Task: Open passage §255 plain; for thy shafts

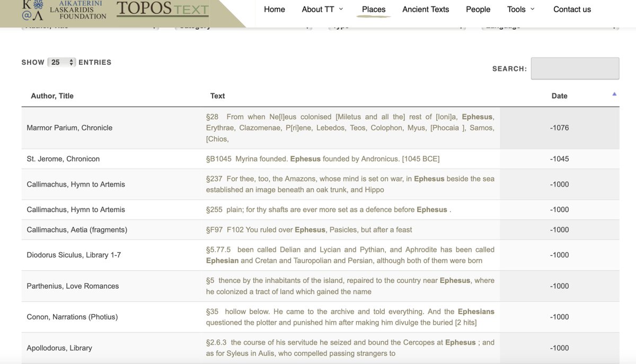Action: [x=329, y=210]
